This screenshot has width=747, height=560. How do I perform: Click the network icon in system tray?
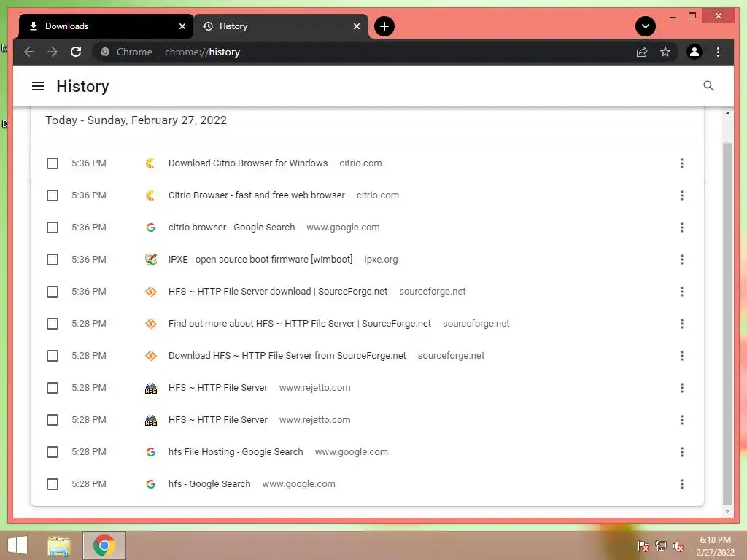click(661, 545)
